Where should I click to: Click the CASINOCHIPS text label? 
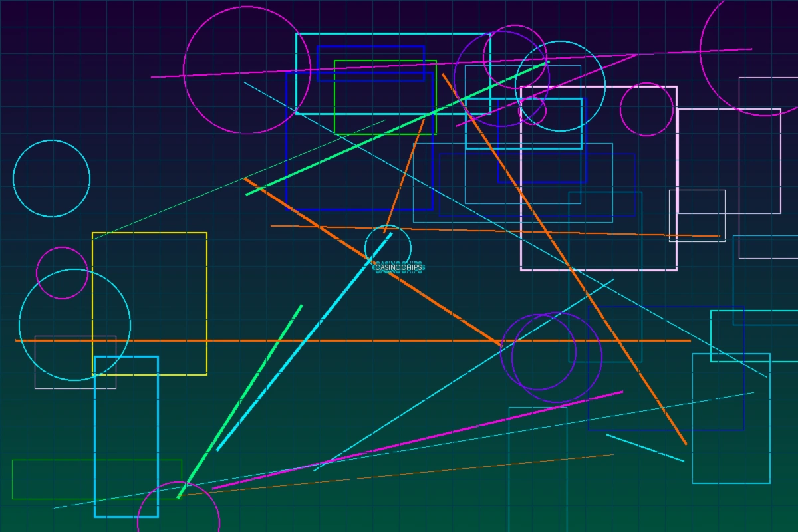coord(398,268)
